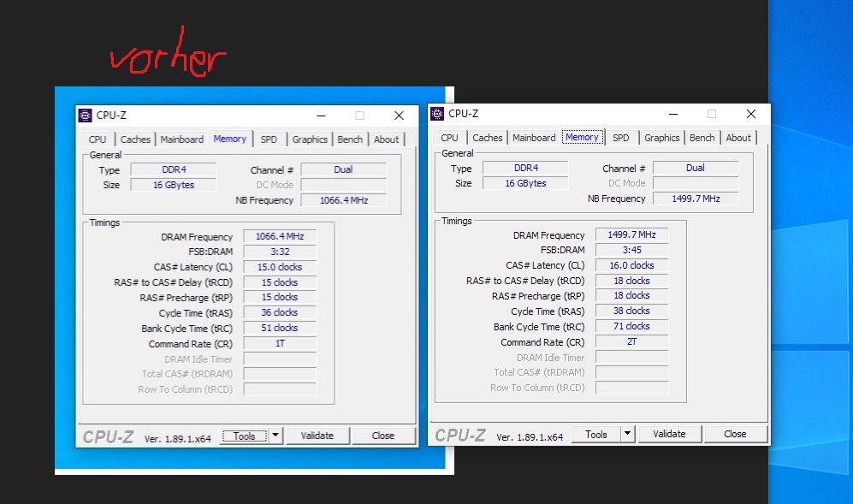The width and height of the screenshot is (853, 504).
Task: Click Validate in the right CPU-Z window
Action: 669,434
